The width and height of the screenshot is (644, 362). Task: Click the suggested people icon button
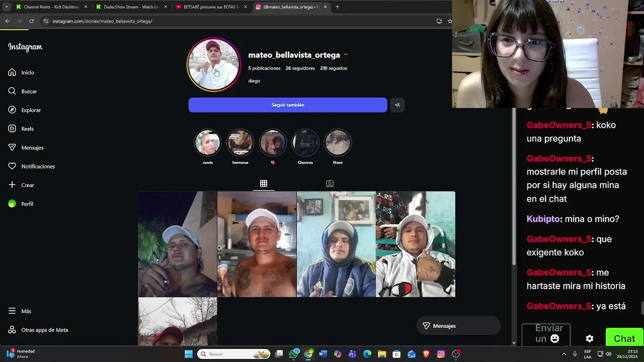(x=397, y=105)
